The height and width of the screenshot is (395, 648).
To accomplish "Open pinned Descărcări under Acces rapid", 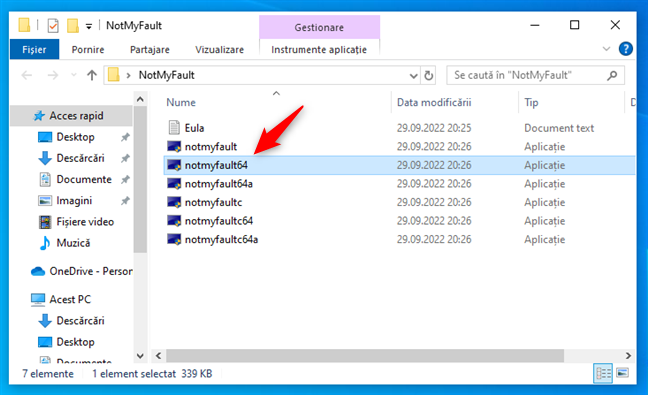I will click(x=80, y=158).
